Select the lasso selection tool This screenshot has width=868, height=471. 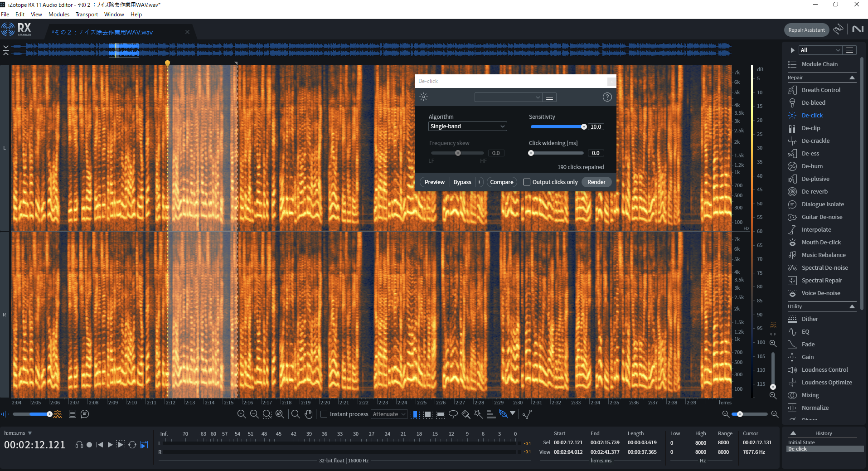(x=453, y=414)
